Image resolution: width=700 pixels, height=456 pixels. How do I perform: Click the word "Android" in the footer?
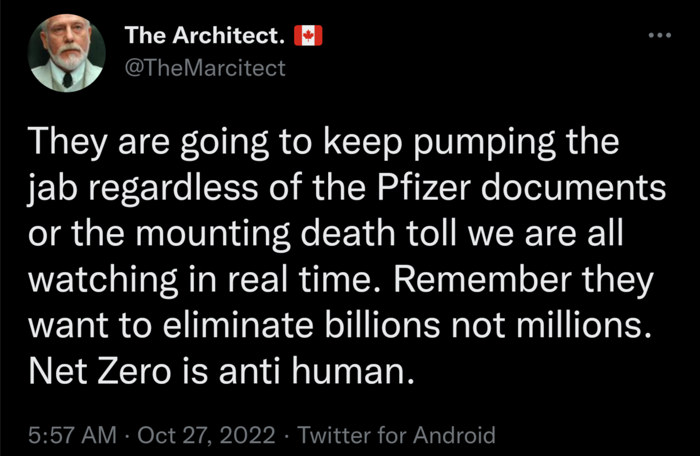(455, 435)
